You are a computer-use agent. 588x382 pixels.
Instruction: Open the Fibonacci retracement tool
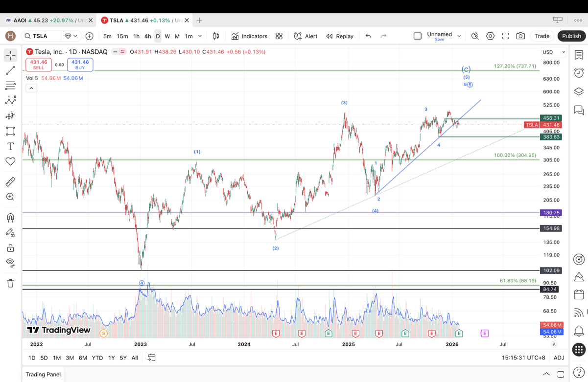pyautogui.click(x=10, y=86)
